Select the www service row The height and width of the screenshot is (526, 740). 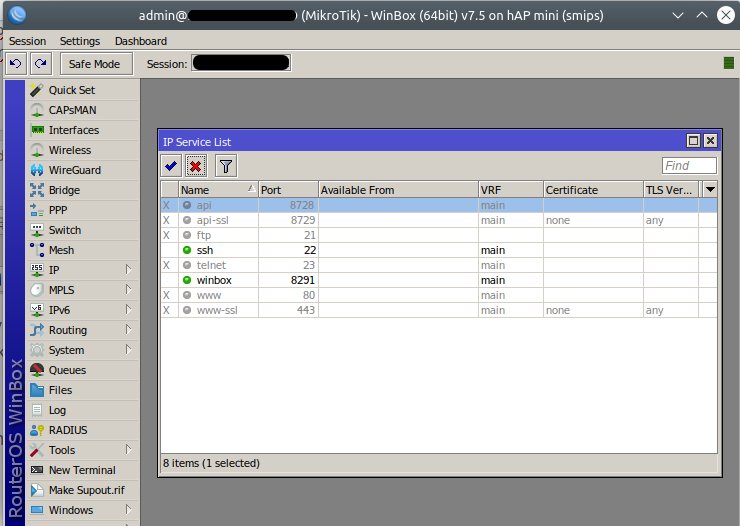click(x=439, y=295)
